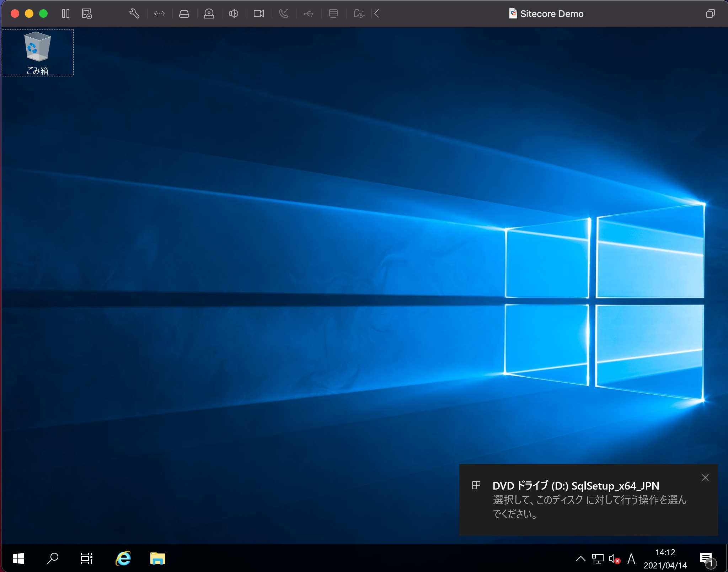Screen dimensions: 728x572
Task: Click the network adapter arrows icon
Action: (160, 14)
